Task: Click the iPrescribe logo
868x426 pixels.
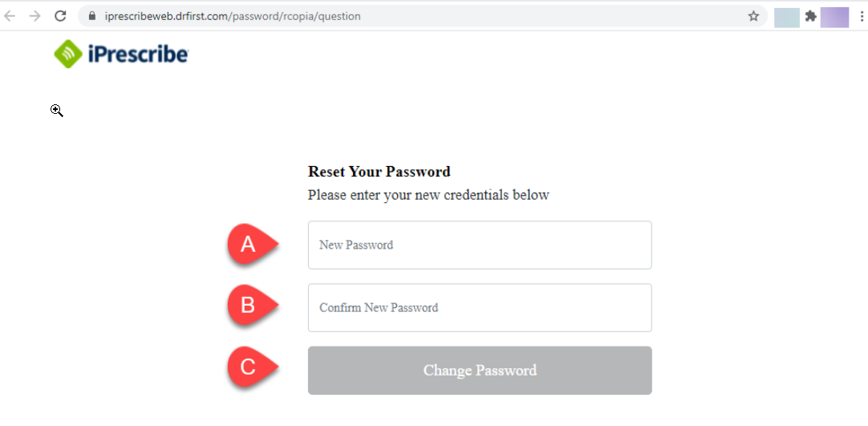Action: click(x=121, y=54)
